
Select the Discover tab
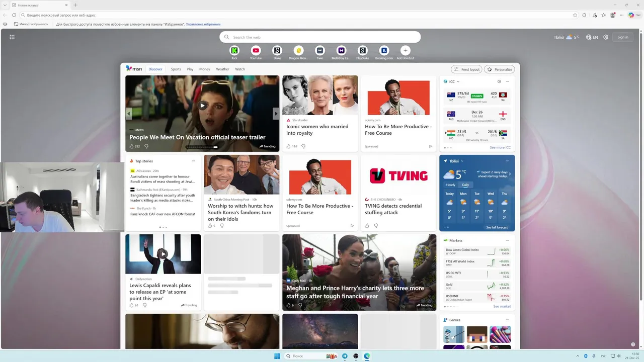155,69
